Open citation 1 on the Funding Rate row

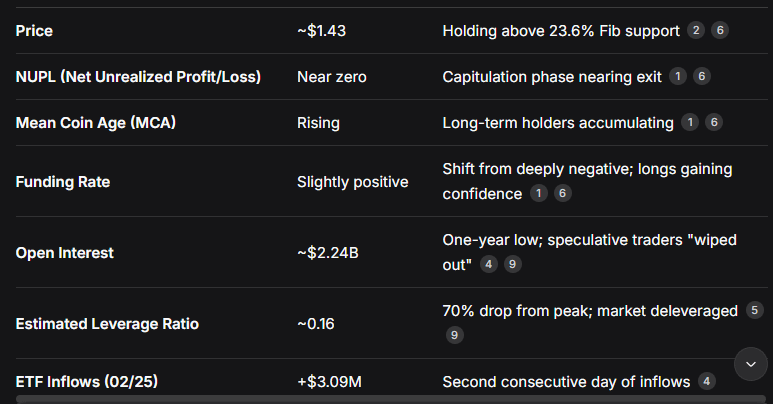(539, 193)
